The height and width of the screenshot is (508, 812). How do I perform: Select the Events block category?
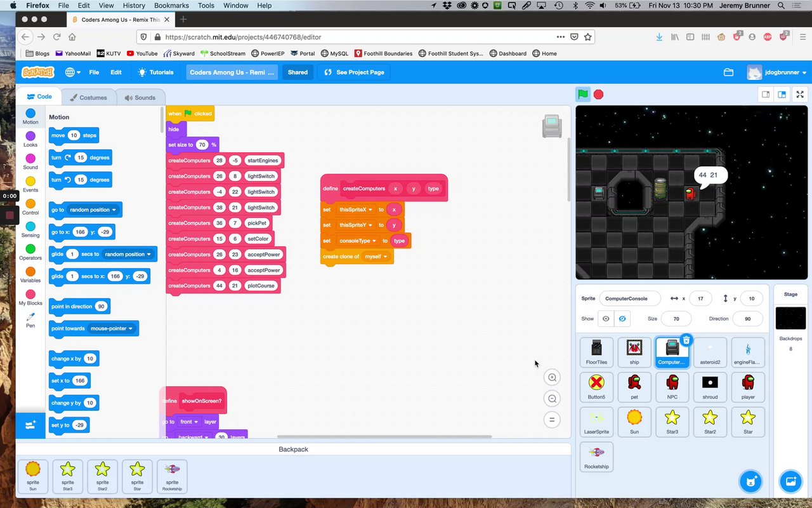pyautogui.click(x=30, y=185)
